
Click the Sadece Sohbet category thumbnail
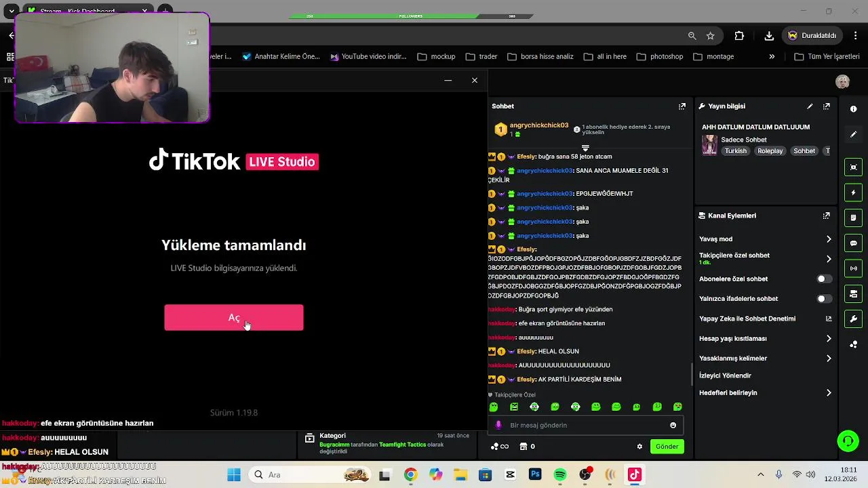pyautogui.click(x=709, y=145)
